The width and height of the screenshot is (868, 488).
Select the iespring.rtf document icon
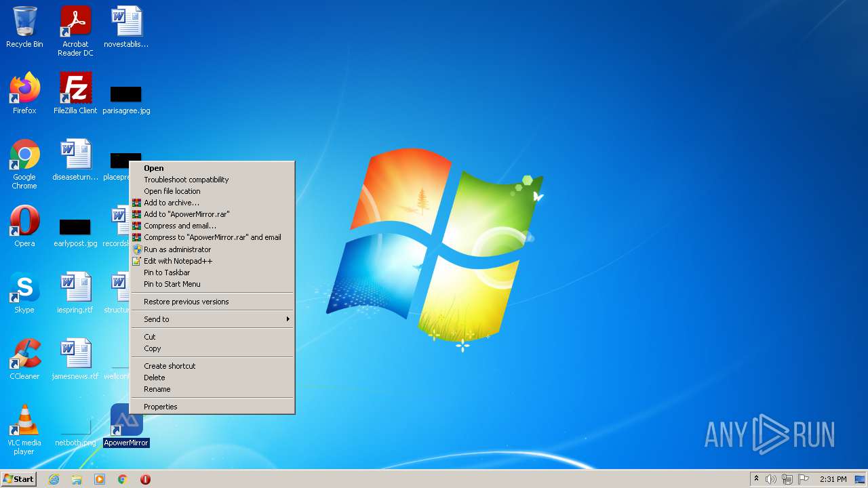(x=75, y=293)
